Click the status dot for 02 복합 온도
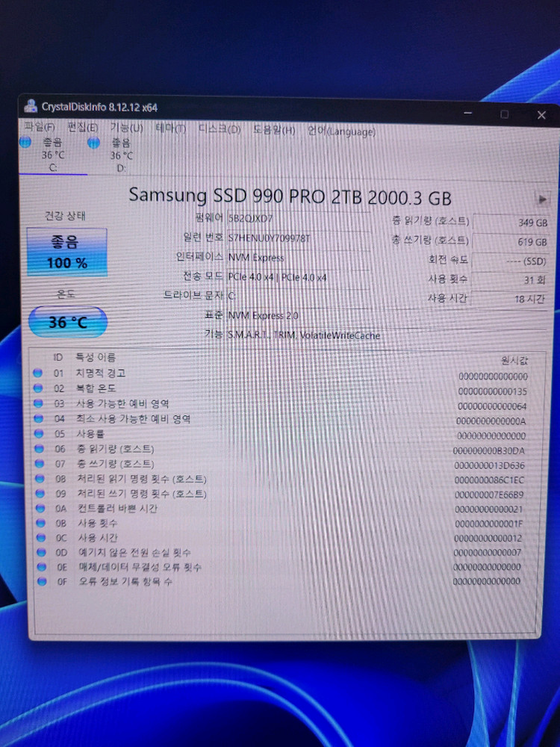Viewport: 560px width, 747px height. tap(39, 388)
